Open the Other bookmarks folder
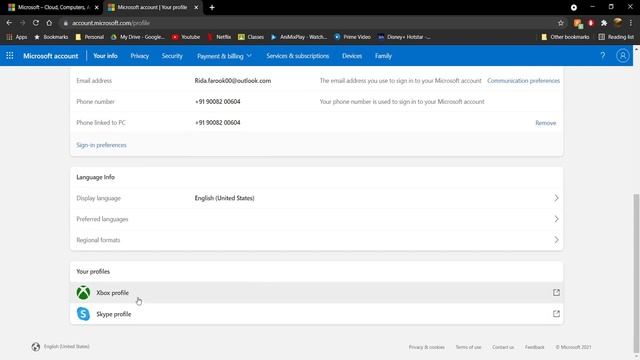The image size is (640, 360). (565, 37)
